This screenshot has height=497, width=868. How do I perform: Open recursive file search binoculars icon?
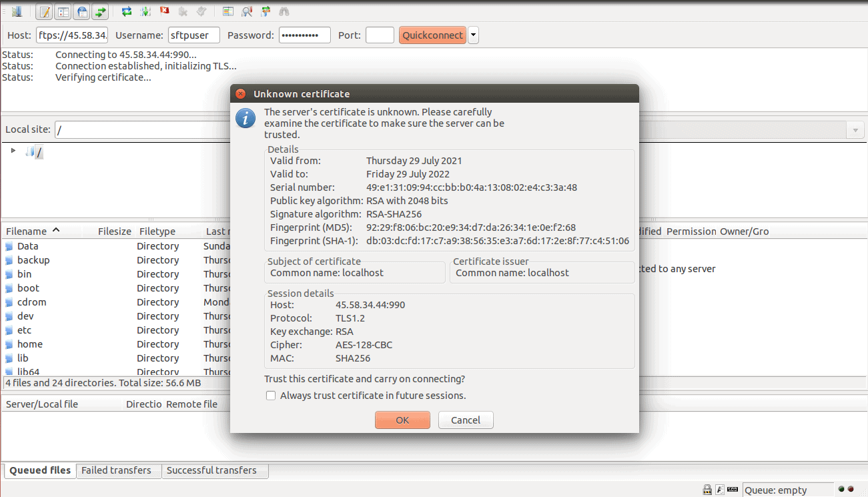point(284,11)
